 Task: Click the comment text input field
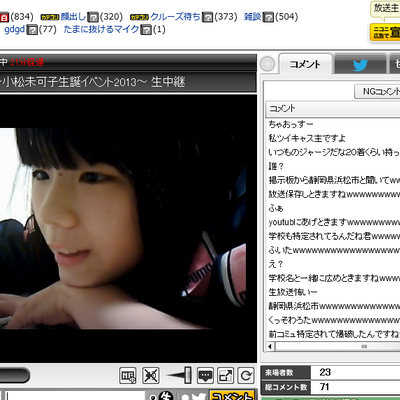pos(75,396)
